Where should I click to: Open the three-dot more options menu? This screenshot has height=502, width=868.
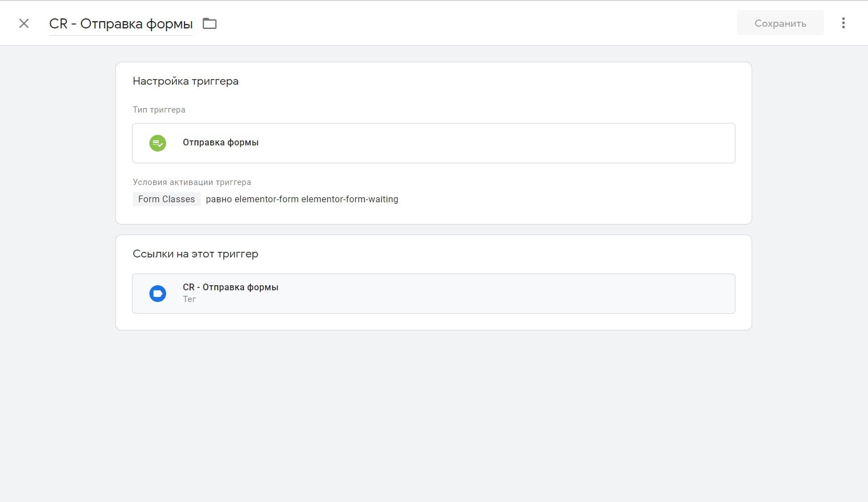pos(843,23)
